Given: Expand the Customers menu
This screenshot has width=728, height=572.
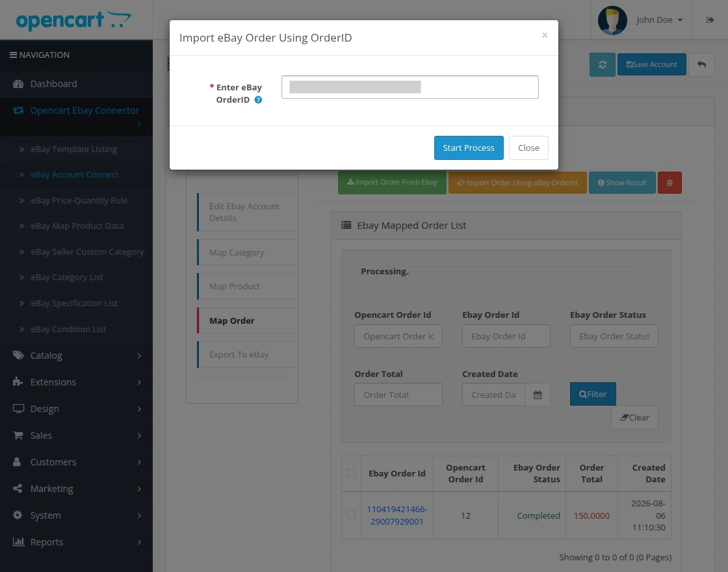Looking at the screenshot, I should pos(76,462).
